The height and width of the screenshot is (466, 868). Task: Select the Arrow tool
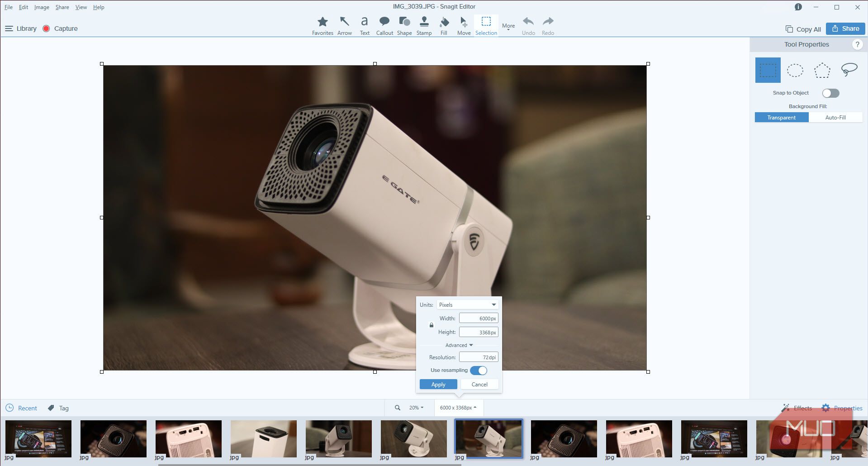click(x=344, y=26)
